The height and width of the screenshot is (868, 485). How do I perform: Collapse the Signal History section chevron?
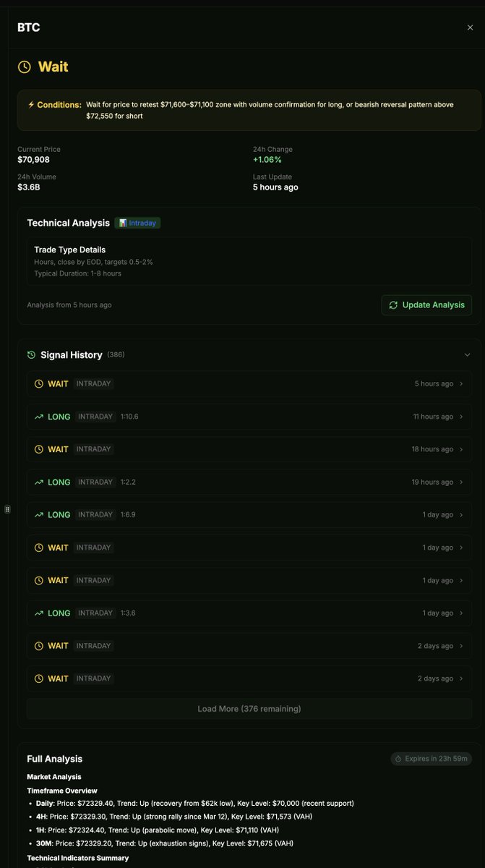tap(467, 355)
